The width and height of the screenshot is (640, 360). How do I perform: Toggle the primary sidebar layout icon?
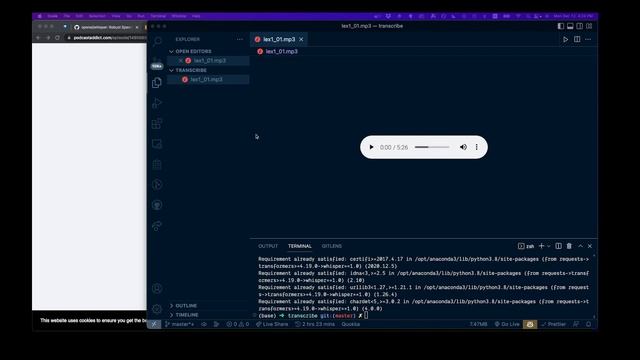(x=561, y=26)
